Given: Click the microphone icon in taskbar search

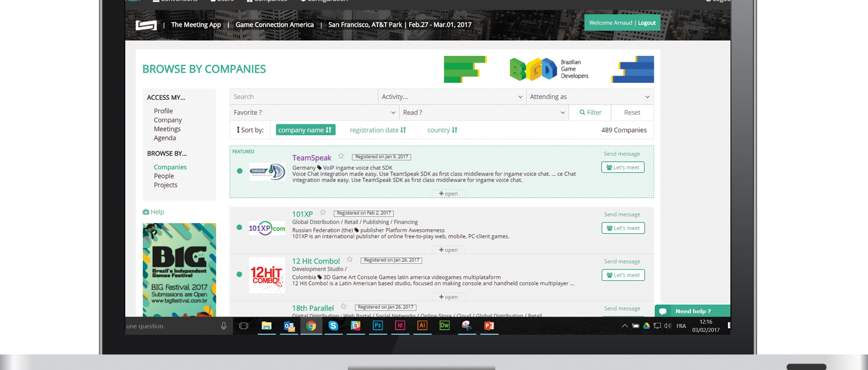Looking at the screenshot, I should (223, 326).
